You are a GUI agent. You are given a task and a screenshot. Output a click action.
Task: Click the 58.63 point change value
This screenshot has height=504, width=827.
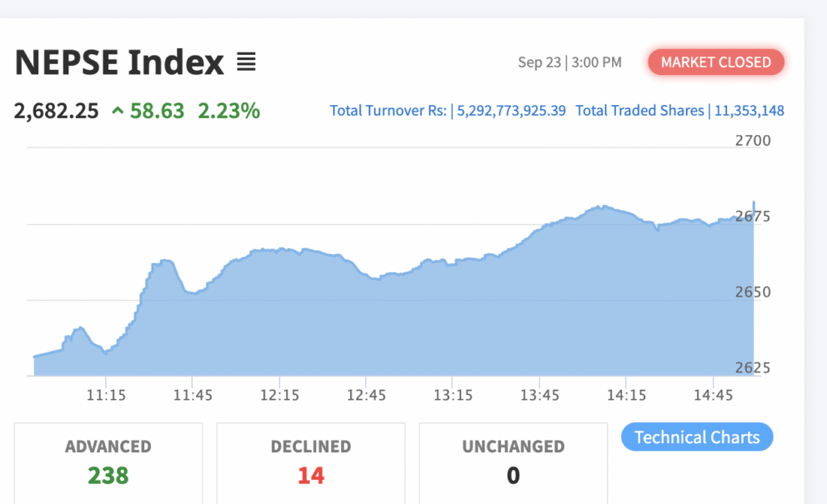pyautogui.click(x=157, y=110)
